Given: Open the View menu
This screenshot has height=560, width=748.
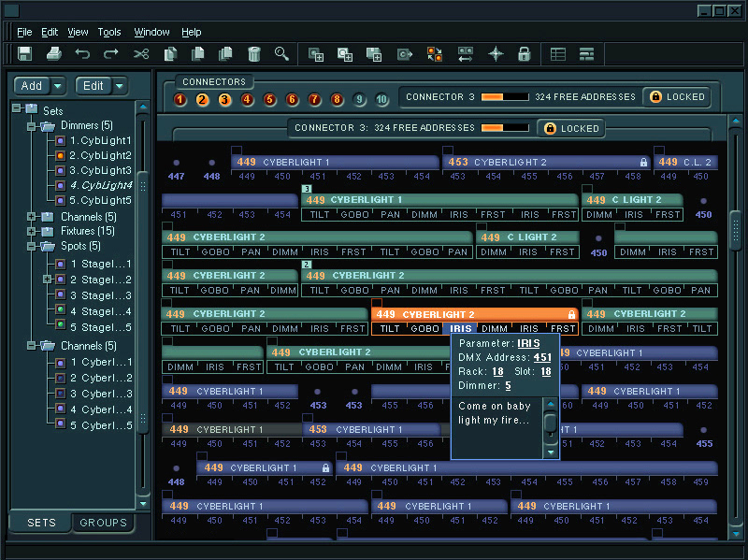Looking at the screenshot, I should 78,32.
